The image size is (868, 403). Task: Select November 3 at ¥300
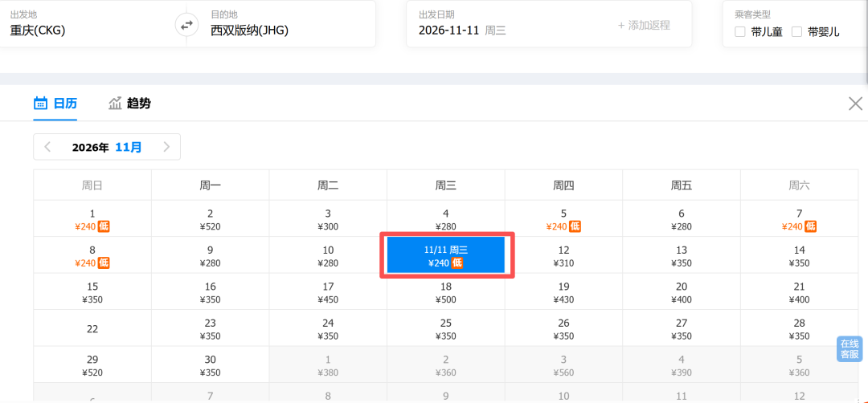click(x=328, y=219)
